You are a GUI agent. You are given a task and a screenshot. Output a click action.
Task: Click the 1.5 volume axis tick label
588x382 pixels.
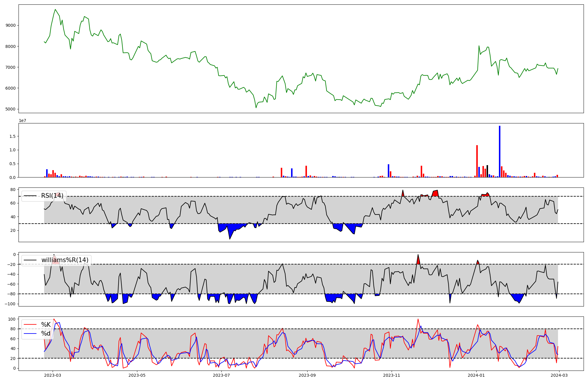pos(12,136)
